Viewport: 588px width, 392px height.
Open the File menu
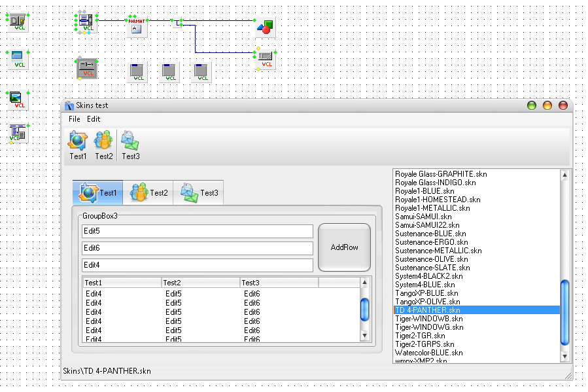pyautogui.click(x=74, y=119)
